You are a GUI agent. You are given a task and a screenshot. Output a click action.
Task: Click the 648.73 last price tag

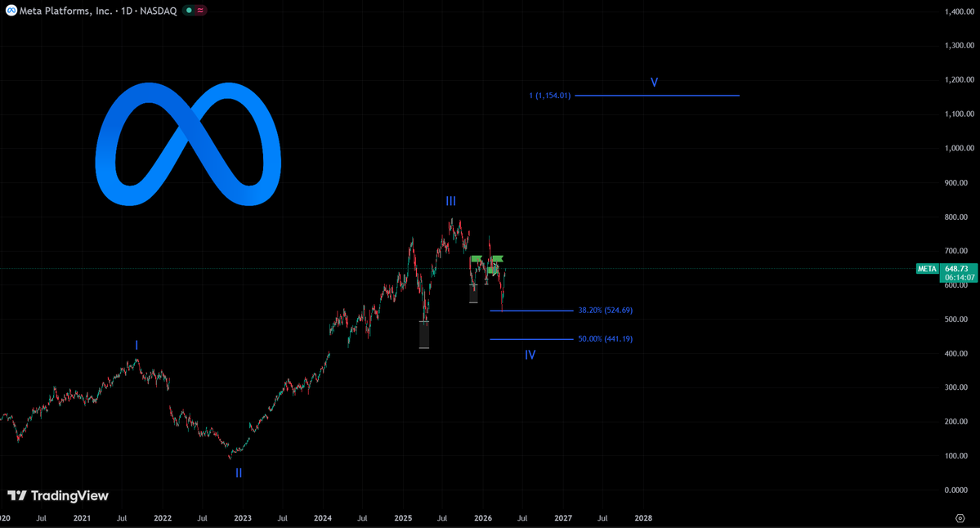click(957, 269)
